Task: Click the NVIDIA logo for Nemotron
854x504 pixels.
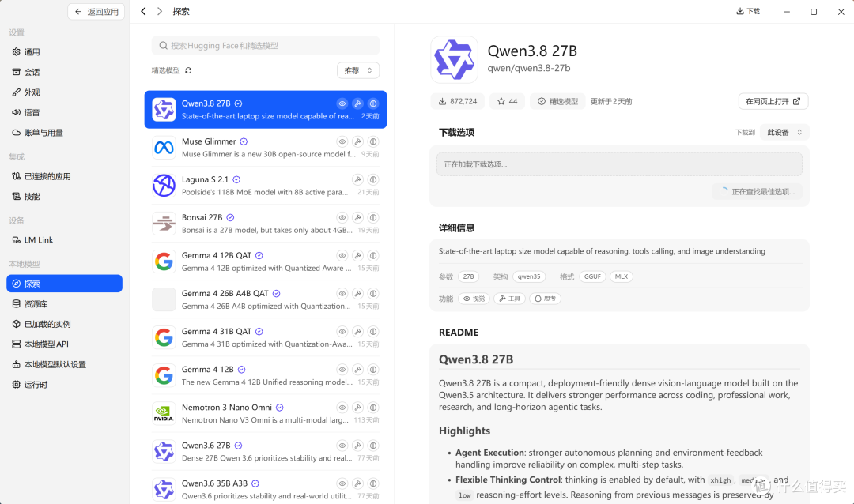Action: click(x=164, y=414)
